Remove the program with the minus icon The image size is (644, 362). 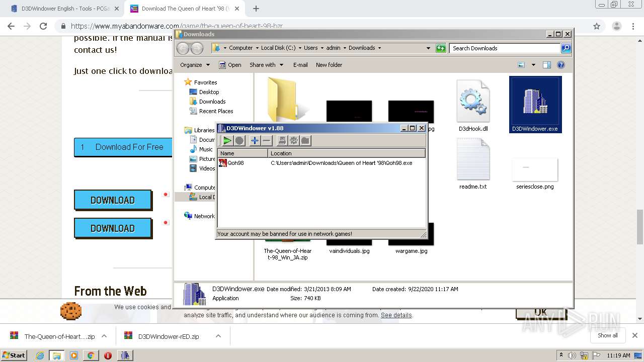point(267,141)
